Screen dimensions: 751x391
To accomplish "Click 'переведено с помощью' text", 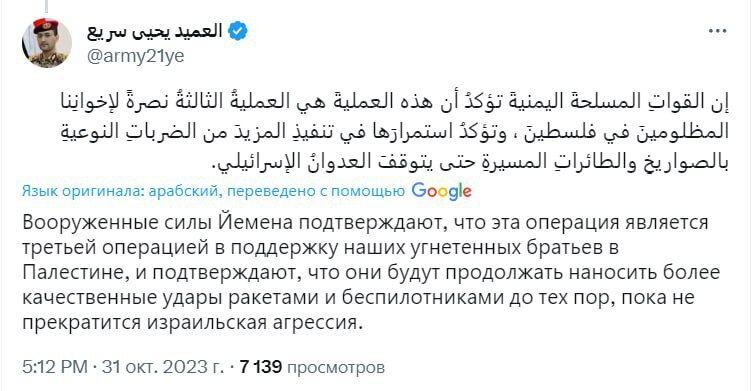I will click(316, 191).
